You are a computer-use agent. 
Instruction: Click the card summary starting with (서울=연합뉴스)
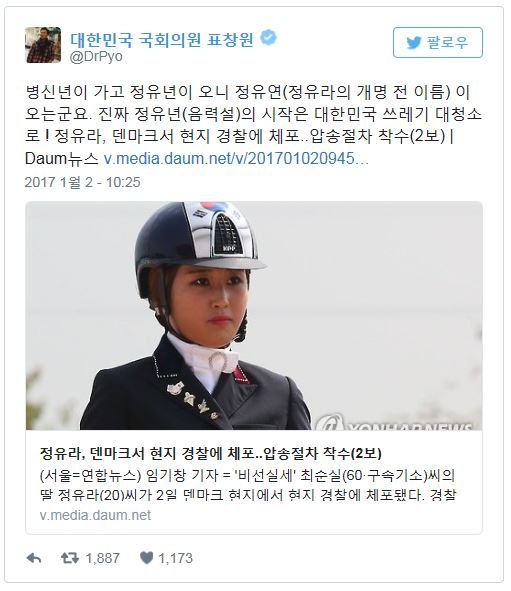[x=248, y=485]
